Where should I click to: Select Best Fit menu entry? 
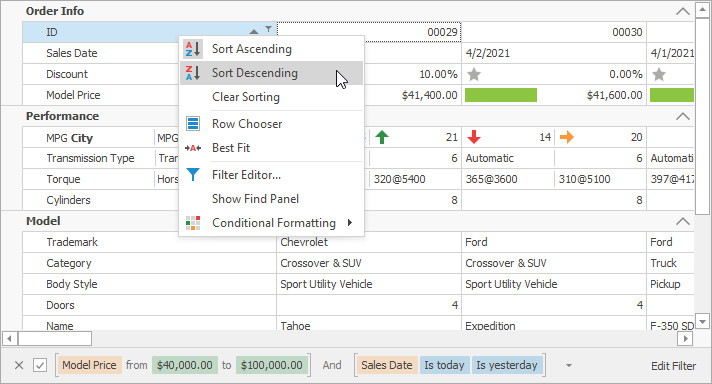[272, 148]
